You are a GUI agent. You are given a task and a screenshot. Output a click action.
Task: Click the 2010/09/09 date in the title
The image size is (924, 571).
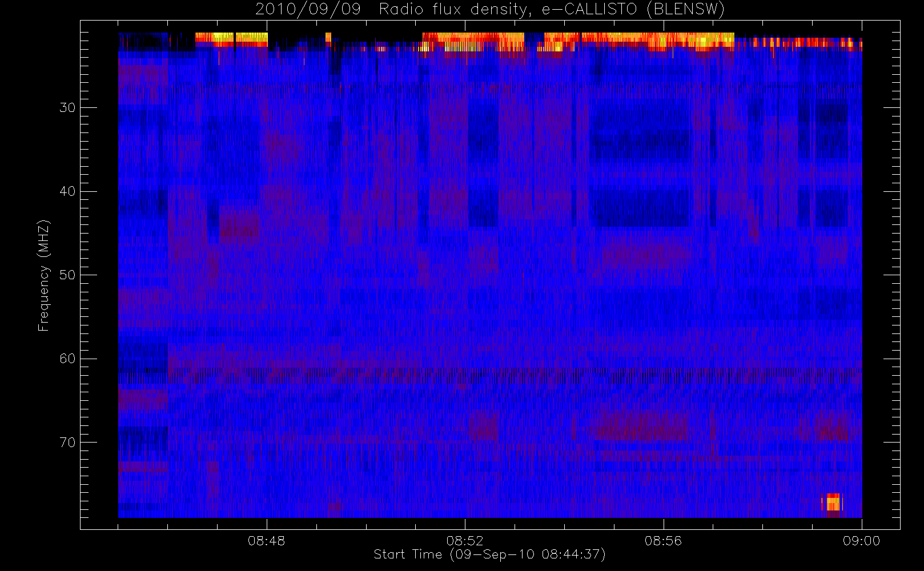click(x=308, y=10)
